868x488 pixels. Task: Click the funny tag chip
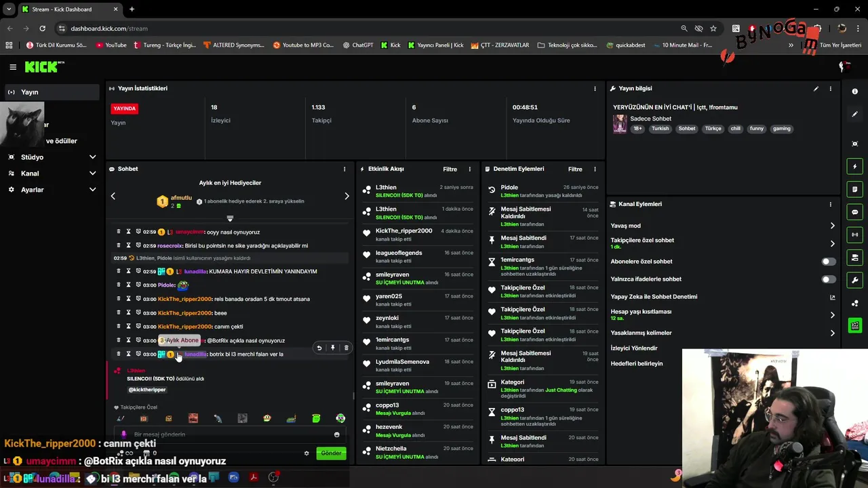pos(757,129)
